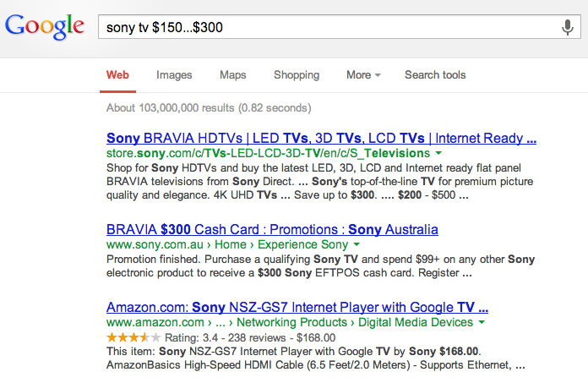Click the microphone voice search icon

(x=568, y=27)
